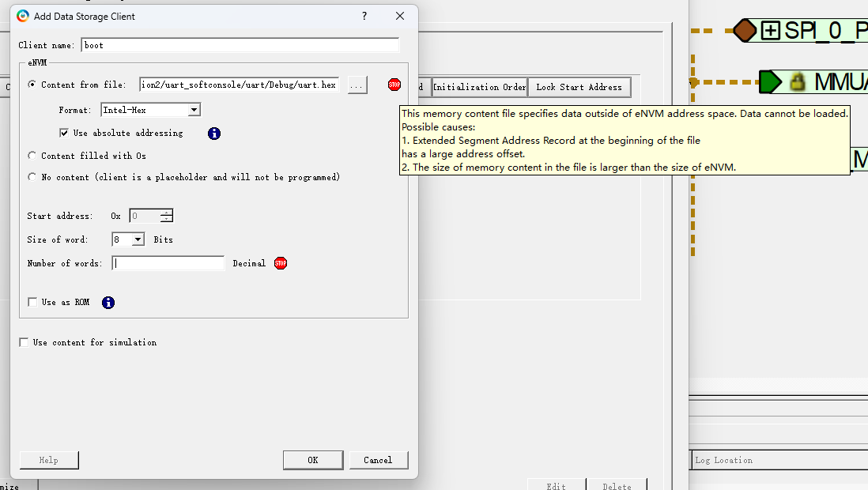Click the MMUA block label in canvas

pyautogui.click(x=841, y=82)
